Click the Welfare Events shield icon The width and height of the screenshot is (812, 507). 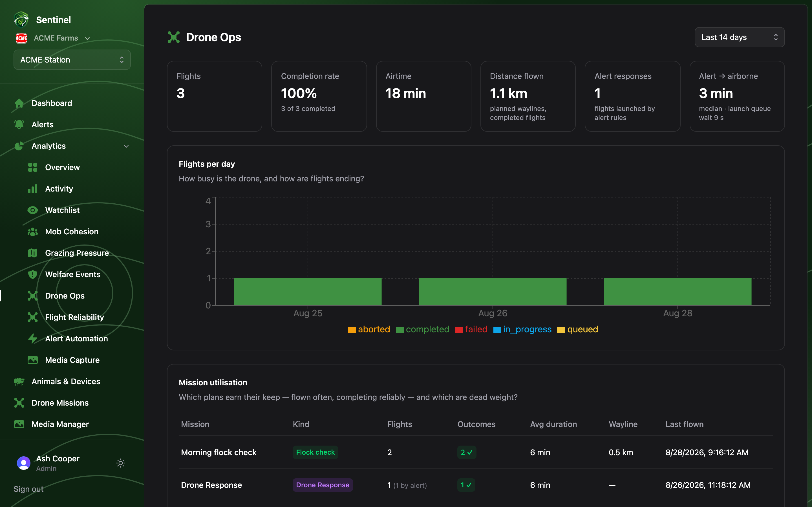tap(32, 274)
